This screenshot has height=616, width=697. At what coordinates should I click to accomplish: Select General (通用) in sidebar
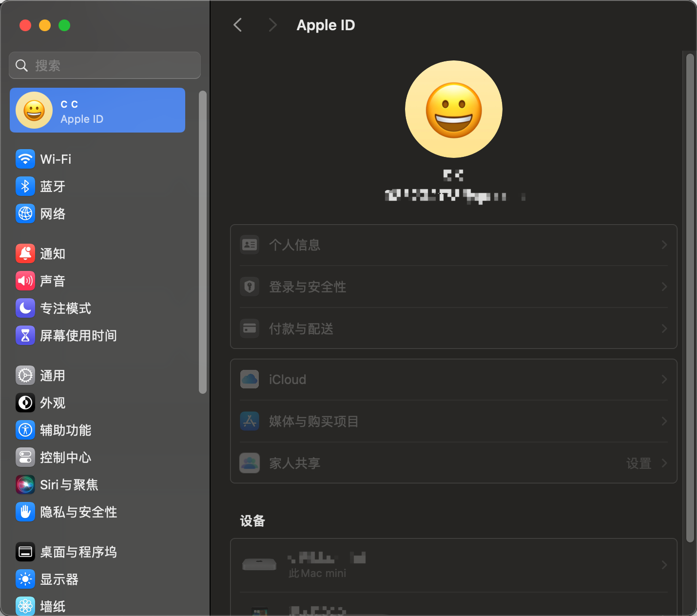[52, 375]
